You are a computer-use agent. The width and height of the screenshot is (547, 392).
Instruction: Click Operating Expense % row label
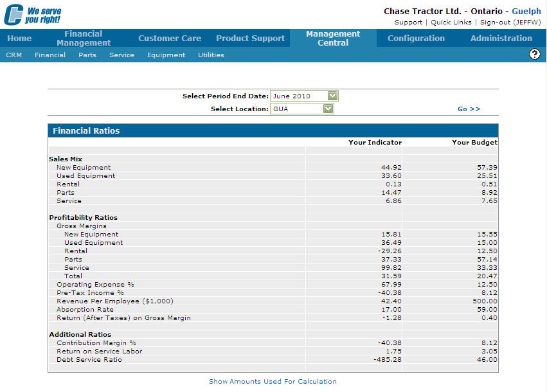[95, 284]
